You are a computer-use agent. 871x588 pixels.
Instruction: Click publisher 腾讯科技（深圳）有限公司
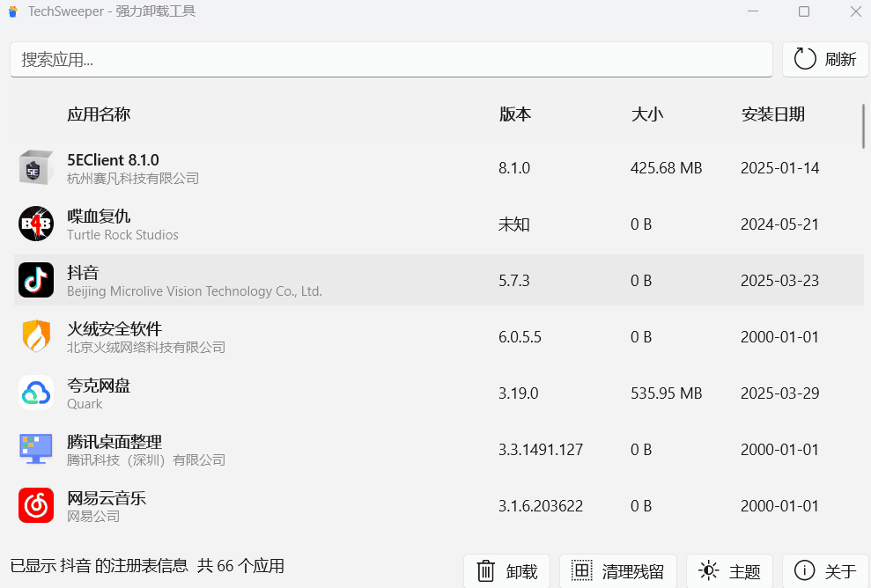(x=146, y=460)
